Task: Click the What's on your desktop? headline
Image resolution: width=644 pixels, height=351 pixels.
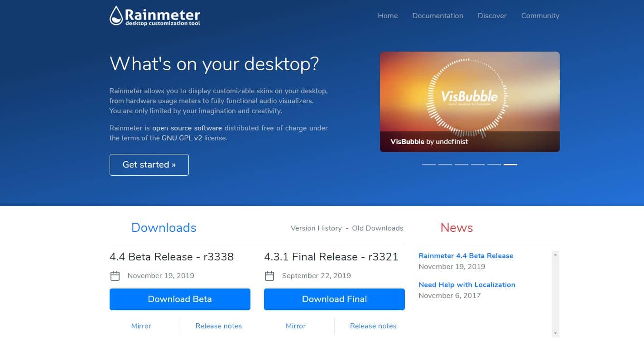Action: pos(214,64)
